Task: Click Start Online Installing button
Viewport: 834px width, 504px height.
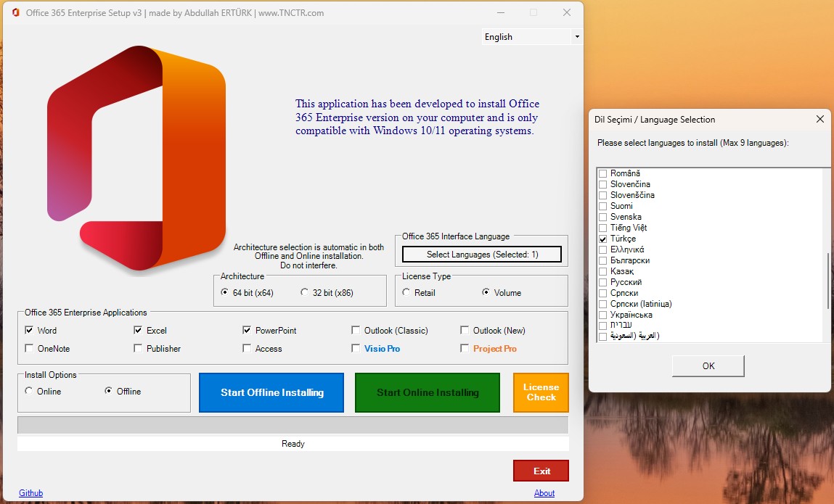Action: click(x=428, y=392)
